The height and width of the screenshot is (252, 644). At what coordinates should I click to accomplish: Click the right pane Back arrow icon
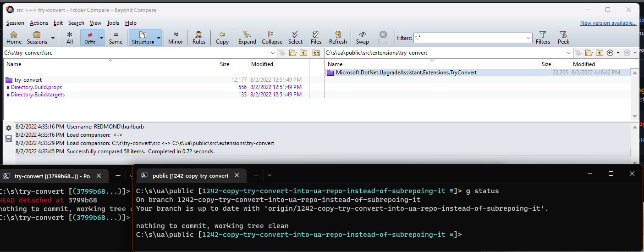(x=610, y=53)
